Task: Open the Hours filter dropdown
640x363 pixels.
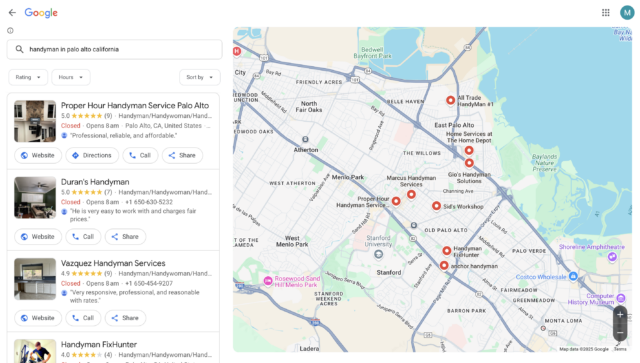Action: coord(71,77)
